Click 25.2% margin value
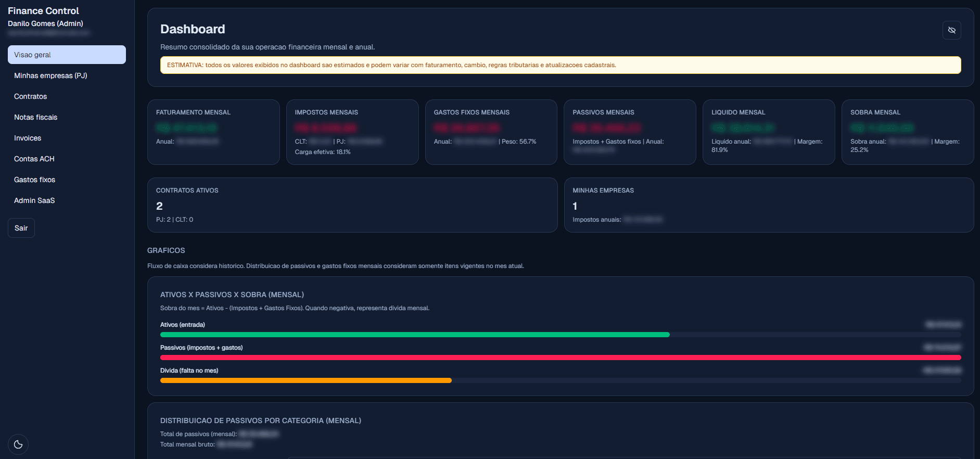Image resolution: width=980 pixels, height=459 pixels. 859,150
